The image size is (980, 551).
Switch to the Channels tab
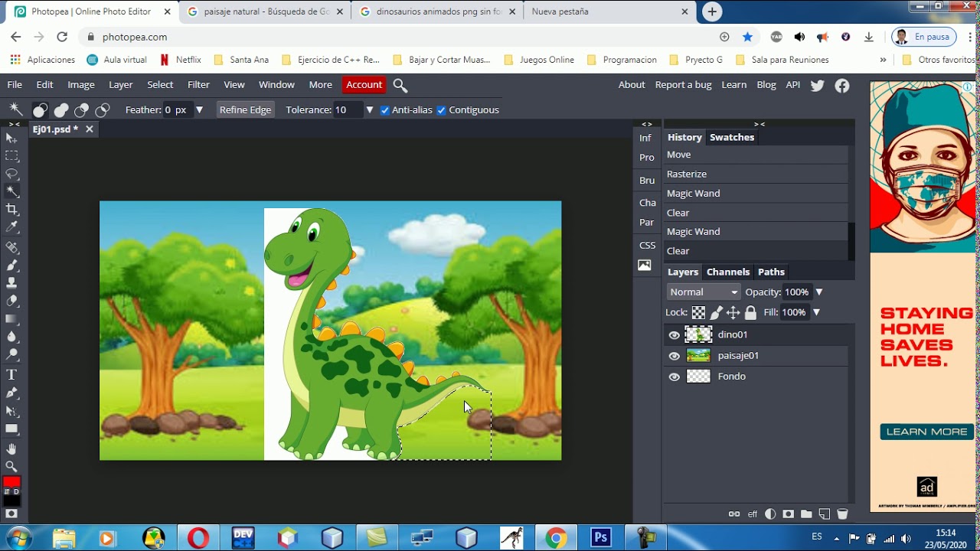tap(727, 272)
